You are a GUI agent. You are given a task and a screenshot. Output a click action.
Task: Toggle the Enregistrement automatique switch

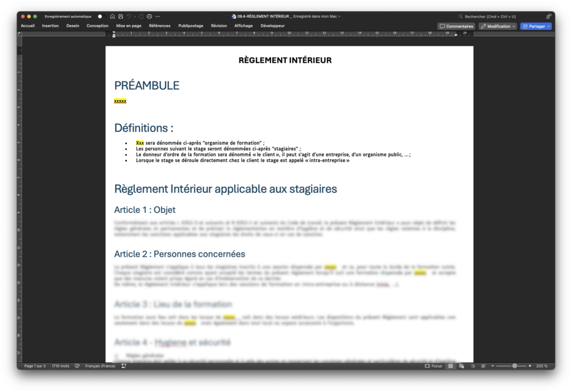point(101,17)
